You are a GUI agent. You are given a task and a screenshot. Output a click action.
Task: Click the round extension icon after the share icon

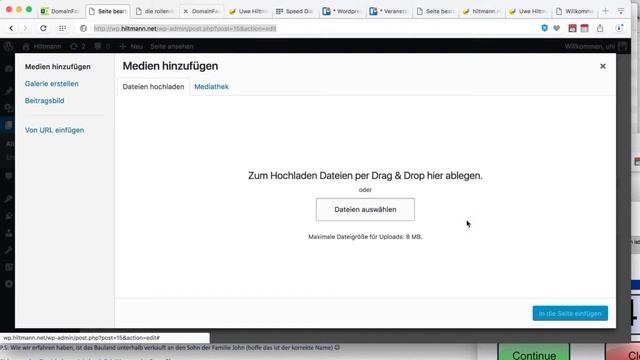619,28
